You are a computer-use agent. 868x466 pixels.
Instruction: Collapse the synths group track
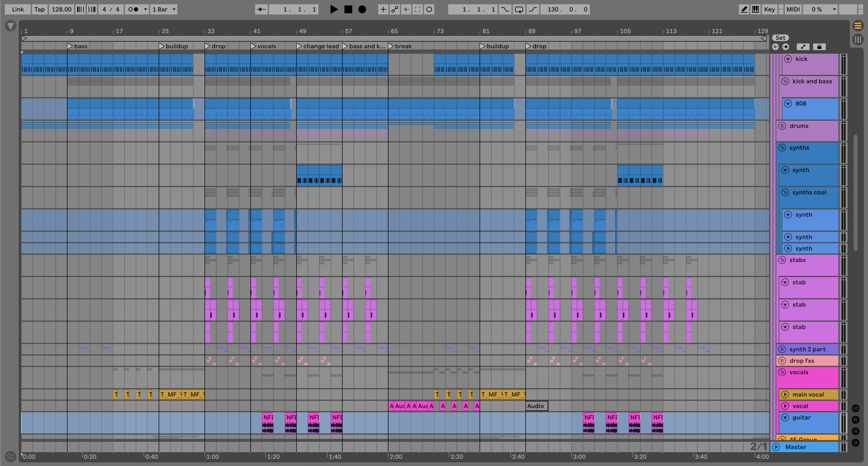point(782,148)
